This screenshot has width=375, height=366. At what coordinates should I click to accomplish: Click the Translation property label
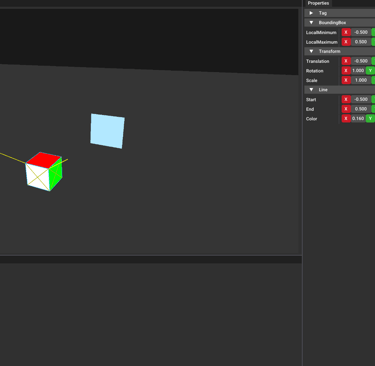coord(317,61)
